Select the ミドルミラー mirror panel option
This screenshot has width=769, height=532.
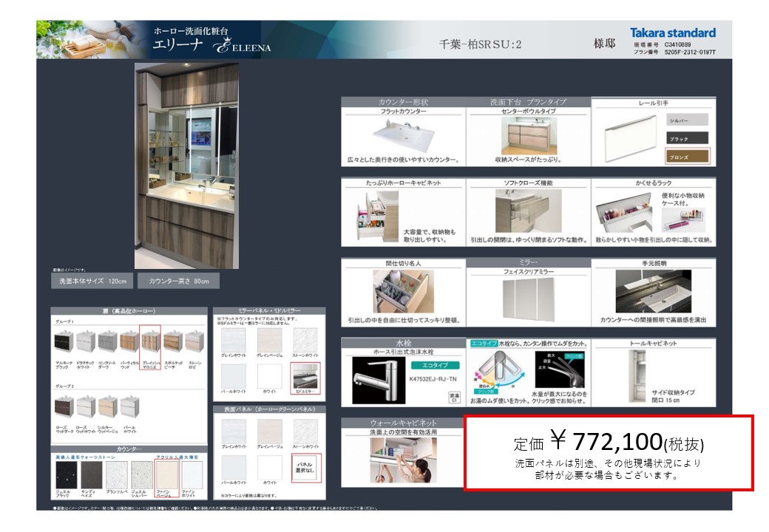[x=305, y=378]
